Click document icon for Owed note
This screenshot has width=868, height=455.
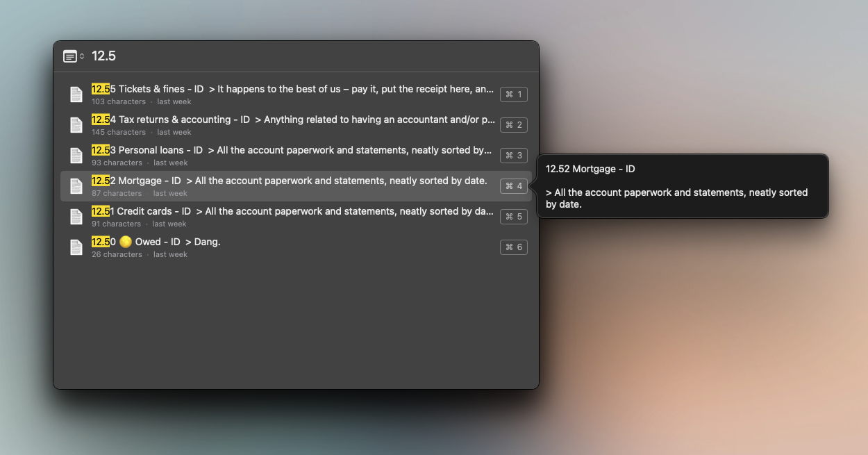click(76, 247)
